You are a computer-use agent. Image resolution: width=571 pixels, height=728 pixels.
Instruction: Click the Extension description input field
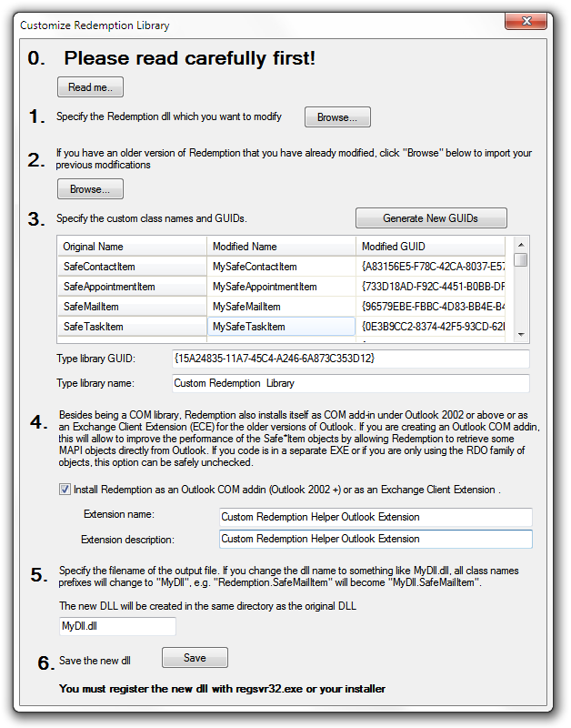tap(376, 539)
